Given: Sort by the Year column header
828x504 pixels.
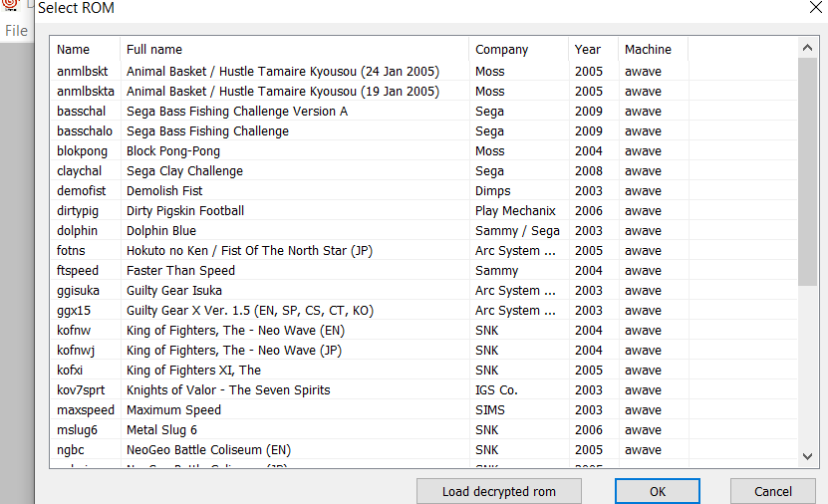Looking at the screenshot, I should 594,49.
